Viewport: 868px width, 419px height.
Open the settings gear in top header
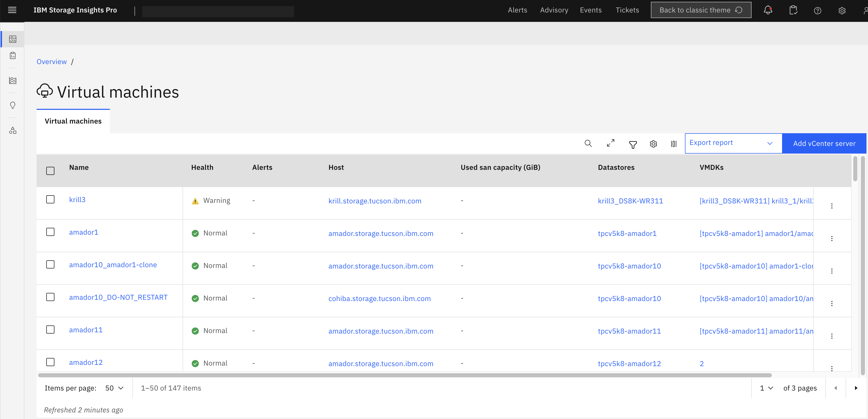tap(842, 10)
